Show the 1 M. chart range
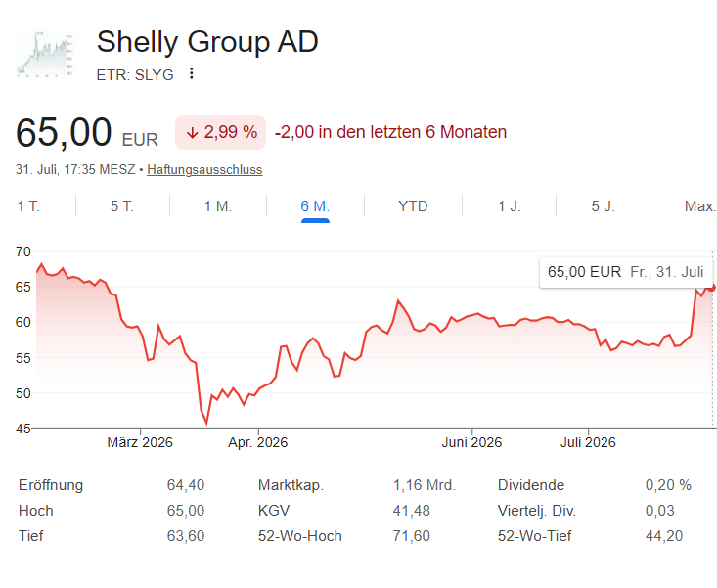The width and height of the screenshot is (717, 588). (x=218, y=206)
